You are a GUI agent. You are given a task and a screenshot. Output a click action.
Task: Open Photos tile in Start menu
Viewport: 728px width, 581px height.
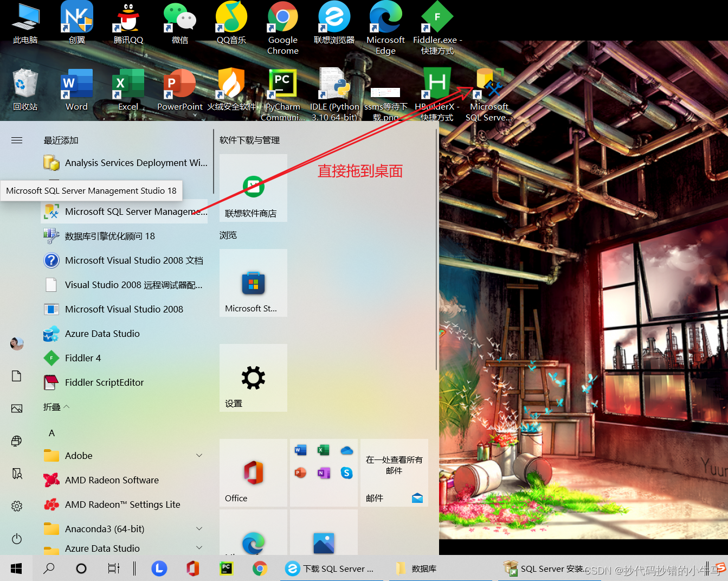(x=324, y=532)
